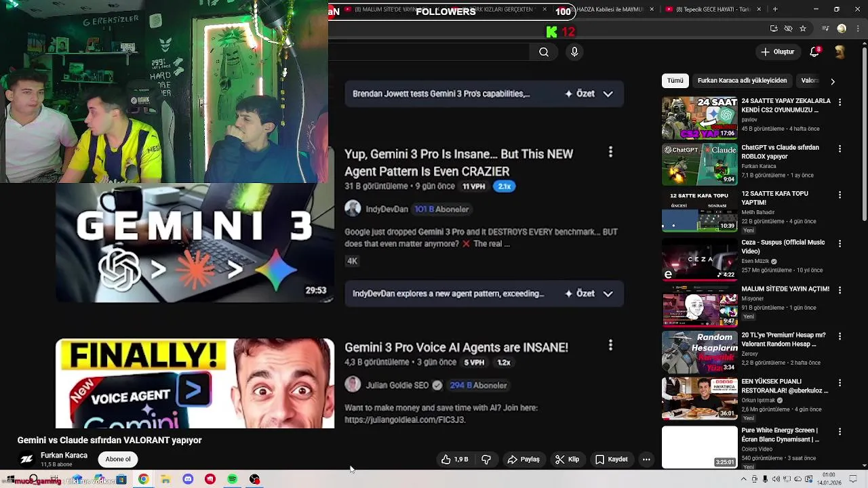Save video with Kaydet button
The width and height of the screenshot is (868, 488).
(x=612, y=460)
